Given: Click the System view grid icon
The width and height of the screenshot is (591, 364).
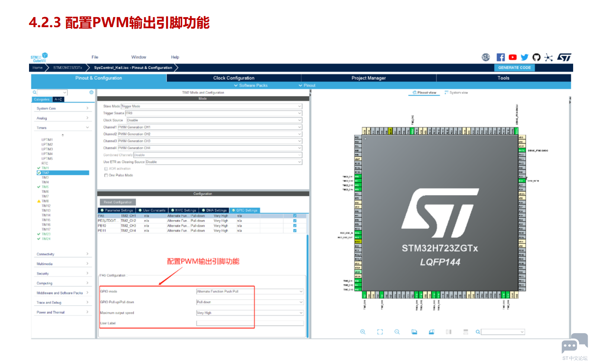Looking at the screenshot, I should click(446, 93).
